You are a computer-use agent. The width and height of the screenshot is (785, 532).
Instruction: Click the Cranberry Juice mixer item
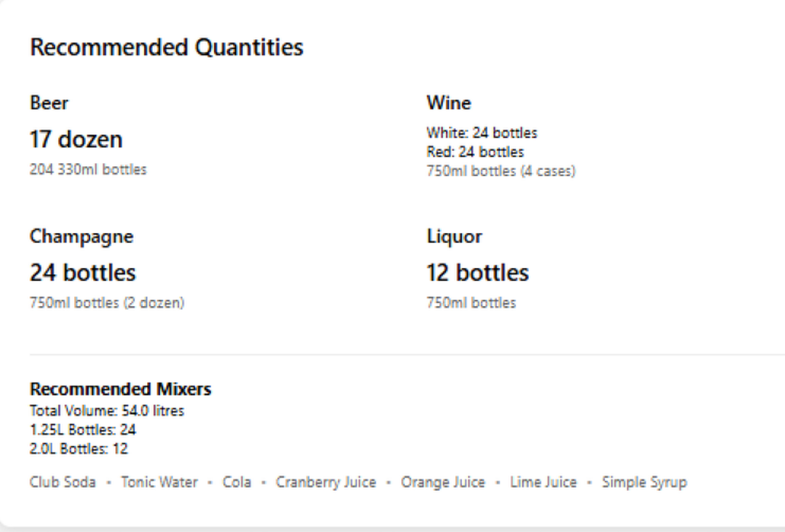pos(326,482)
